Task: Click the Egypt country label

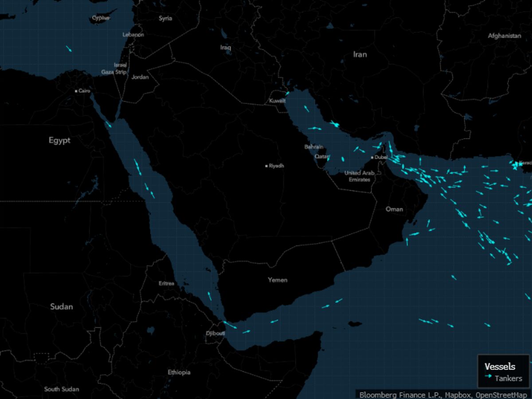Action: (59, 140)
